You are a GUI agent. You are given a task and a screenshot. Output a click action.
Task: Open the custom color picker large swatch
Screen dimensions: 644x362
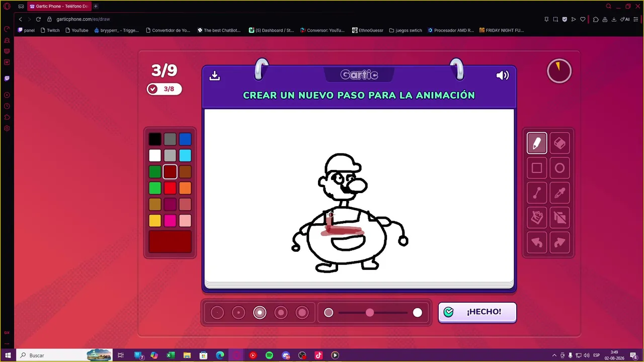[170, 242]
